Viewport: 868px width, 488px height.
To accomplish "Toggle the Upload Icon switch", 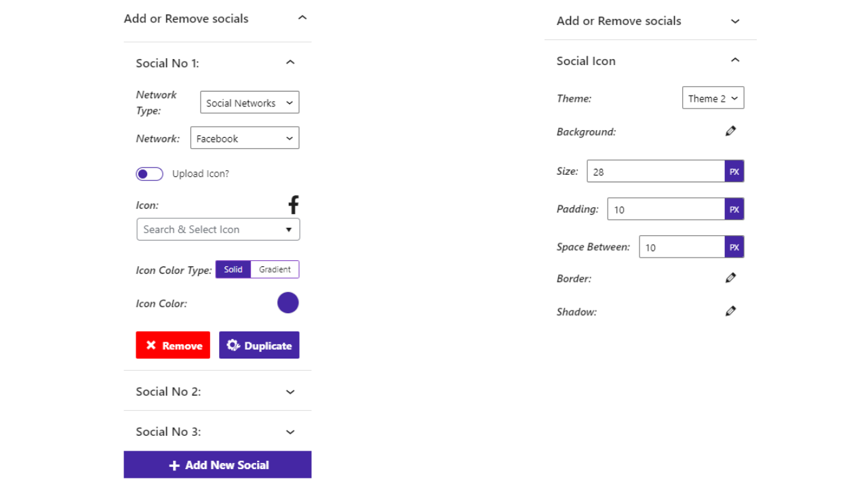I will pyautogui.click(x=149, y=174).
